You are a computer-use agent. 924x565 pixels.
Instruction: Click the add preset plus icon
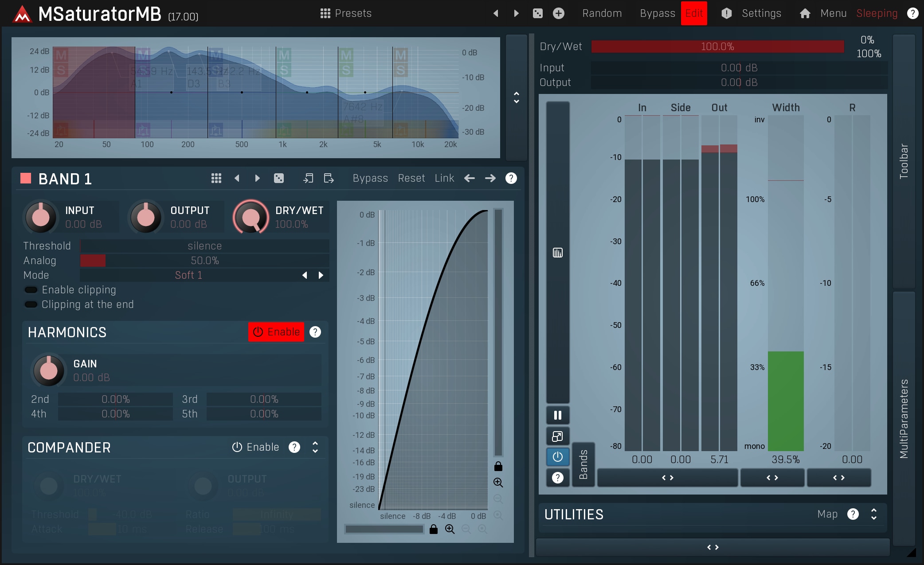click(x=559, y=13)
